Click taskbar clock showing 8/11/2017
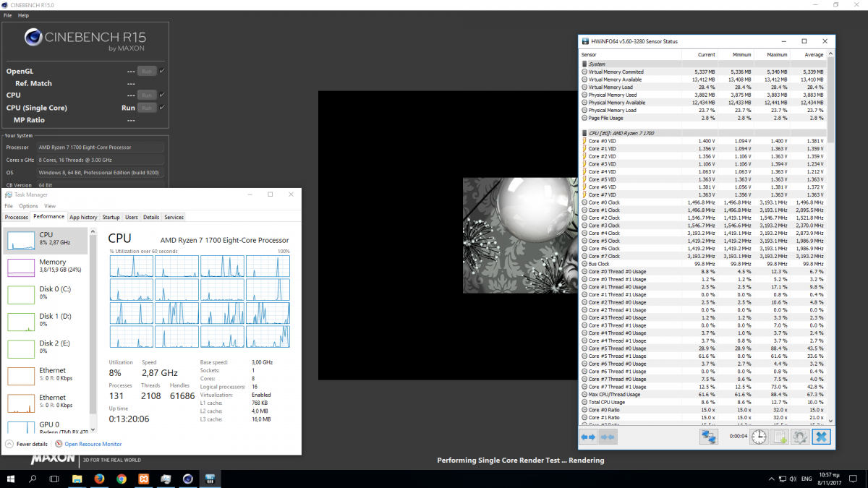Screen dimensions: 868x488 point(830,479)
